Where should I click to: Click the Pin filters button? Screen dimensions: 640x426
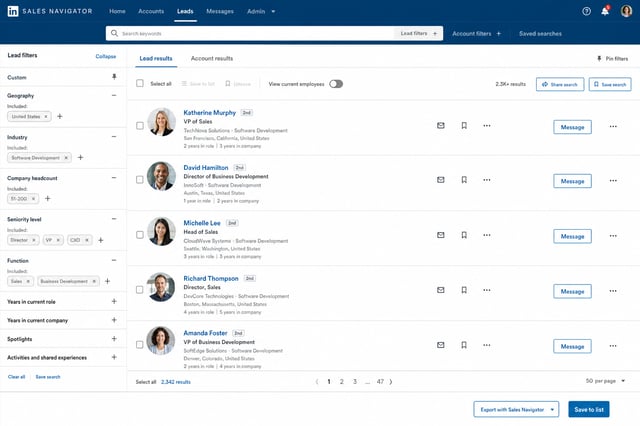tap(612, 58)
